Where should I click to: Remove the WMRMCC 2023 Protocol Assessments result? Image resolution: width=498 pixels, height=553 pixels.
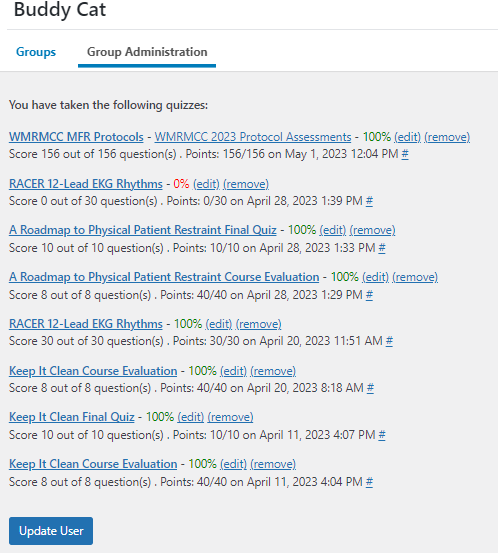pos(447,137)
